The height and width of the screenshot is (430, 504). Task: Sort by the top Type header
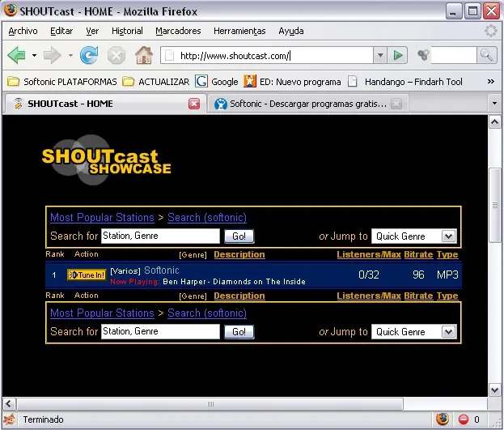click(x=447, y=254)
